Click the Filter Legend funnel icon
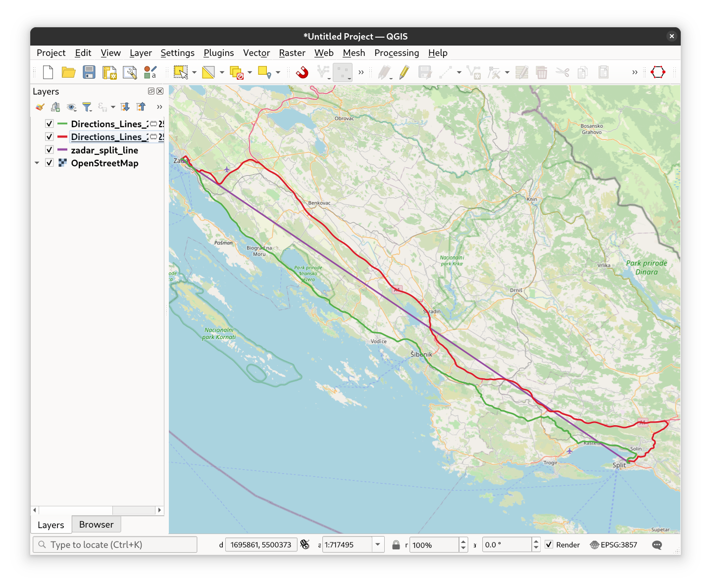 click(x=87, y=107)
